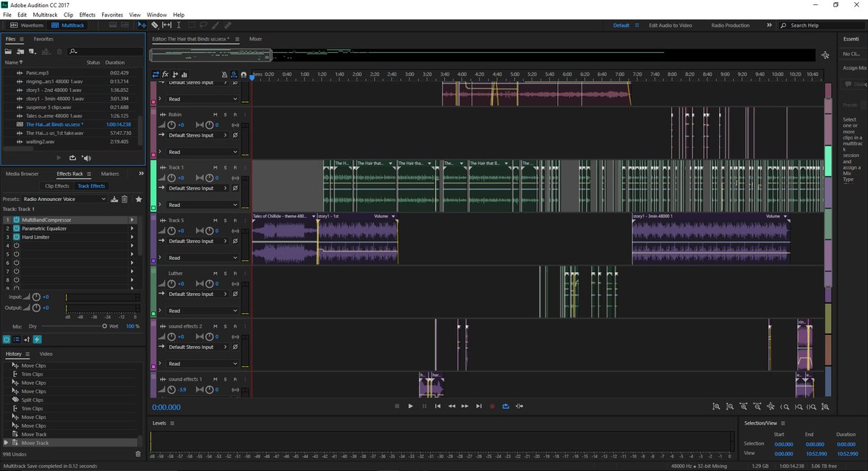This screenshot has width=868, height=471.
Task: Click Split Clips in History list
Action: (33, 400)
